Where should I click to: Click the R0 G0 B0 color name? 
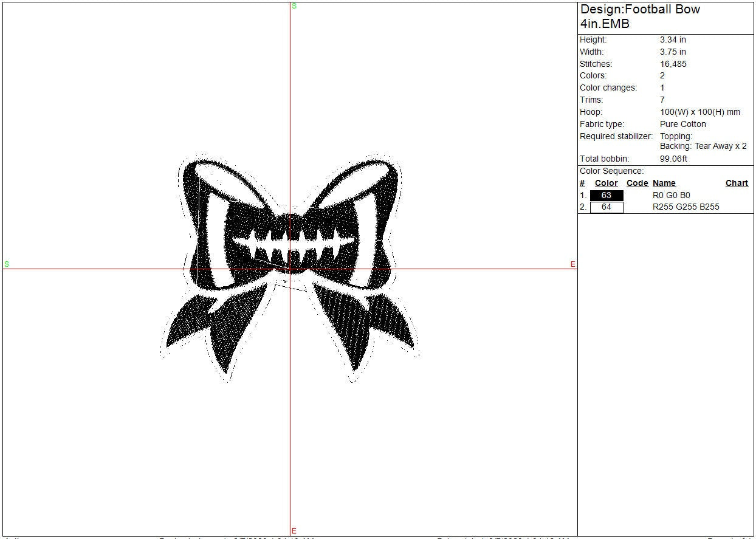(671, 195)
